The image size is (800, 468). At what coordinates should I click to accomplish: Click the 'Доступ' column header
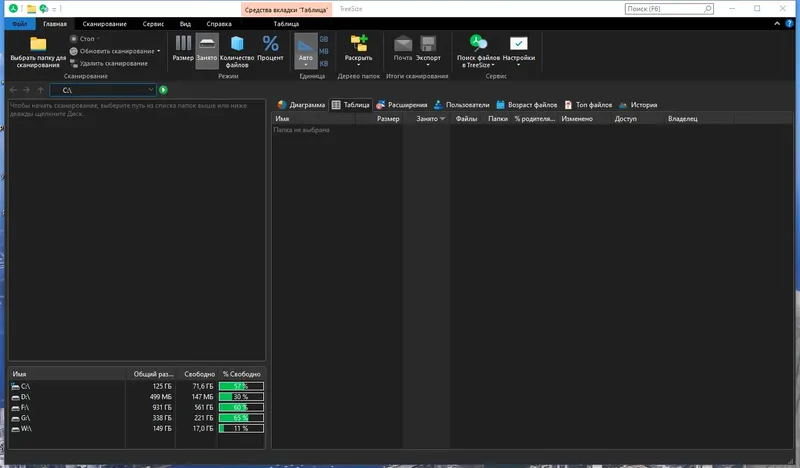tap(637, 119)
